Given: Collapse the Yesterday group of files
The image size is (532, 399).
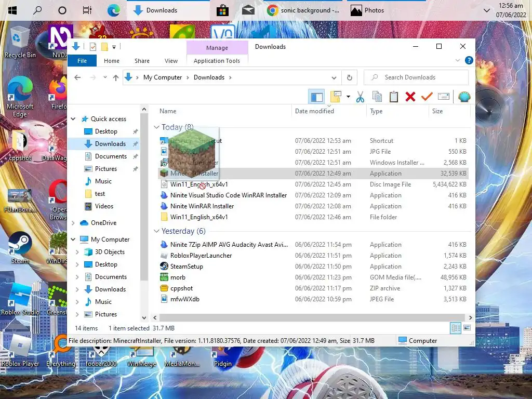Looking at the screenshot, I should click(x=156, y=231).
